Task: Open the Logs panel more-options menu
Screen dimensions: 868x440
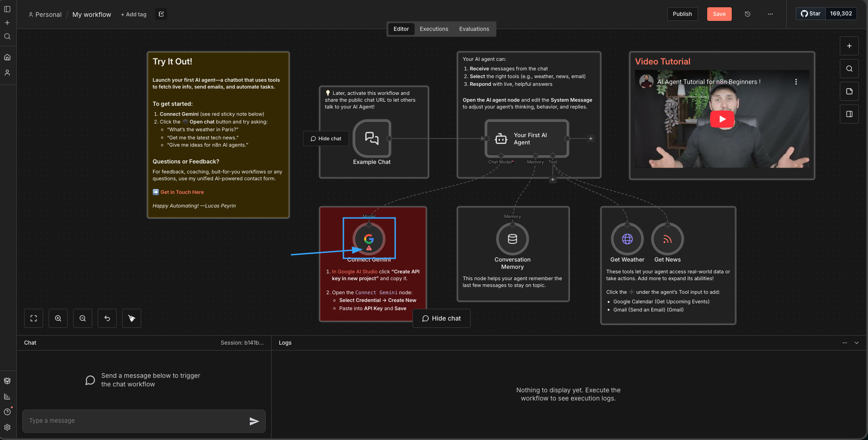Action: pyautogui.click(x=845, y=343)
